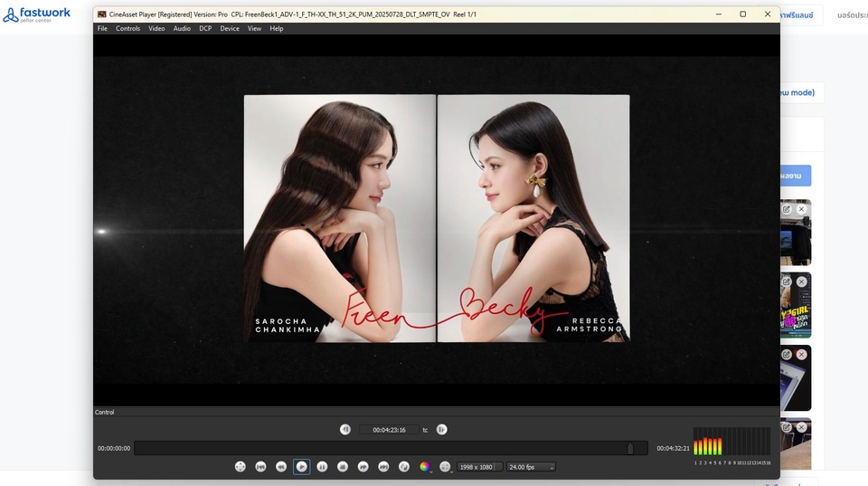The width and height of the screenshot is (868, 486).
Task: Step forward one frame beside the timecode
Action: (442, 430)
